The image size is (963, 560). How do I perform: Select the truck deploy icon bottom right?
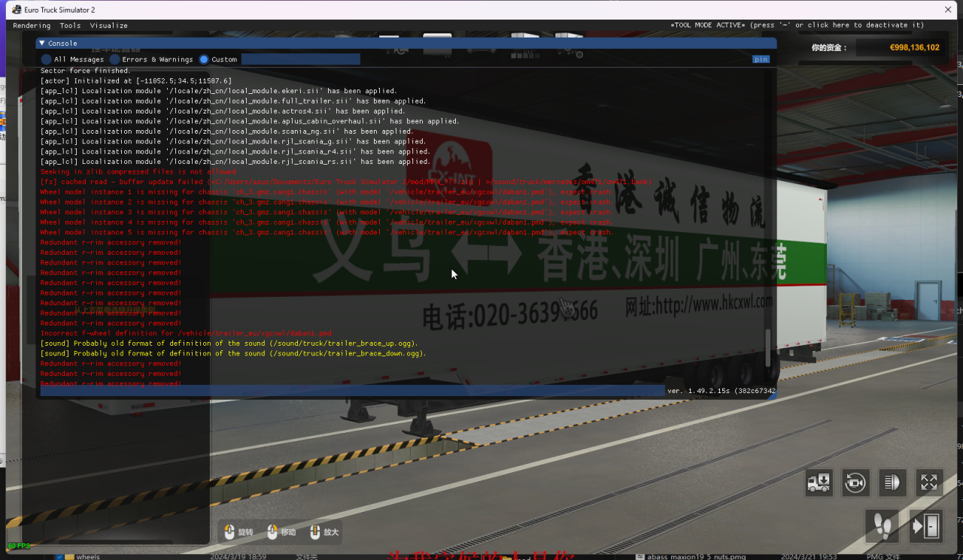point(819,483)
